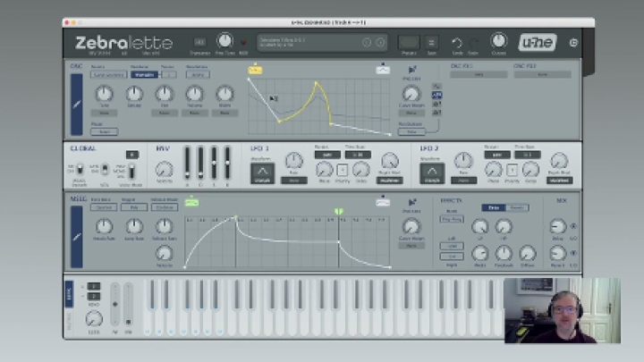This screenshot has height=362, width=644.
Task: Open the LFO 1 Time Base dropdown
Action: coord(358,155)
